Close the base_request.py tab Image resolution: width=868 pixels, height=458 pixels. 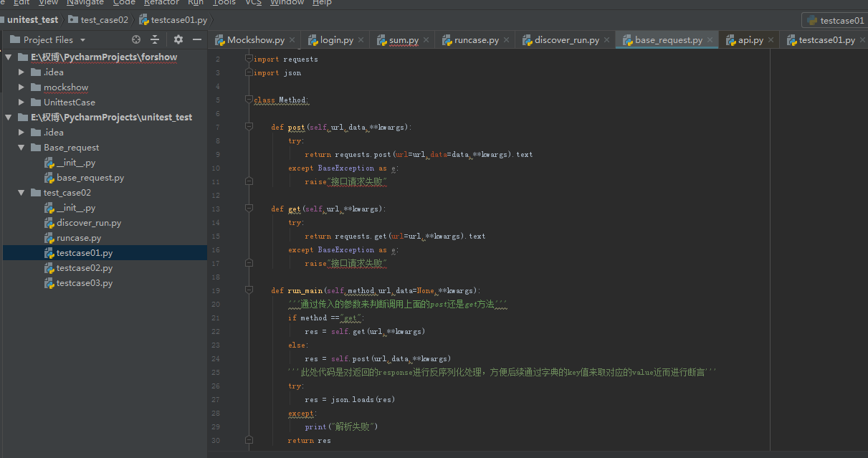[710, 40]
